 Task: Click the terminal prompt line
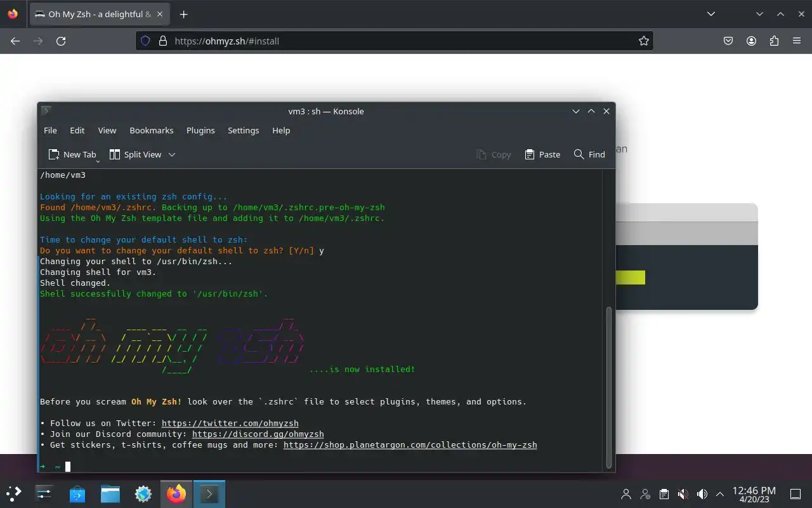click(319, 467)
